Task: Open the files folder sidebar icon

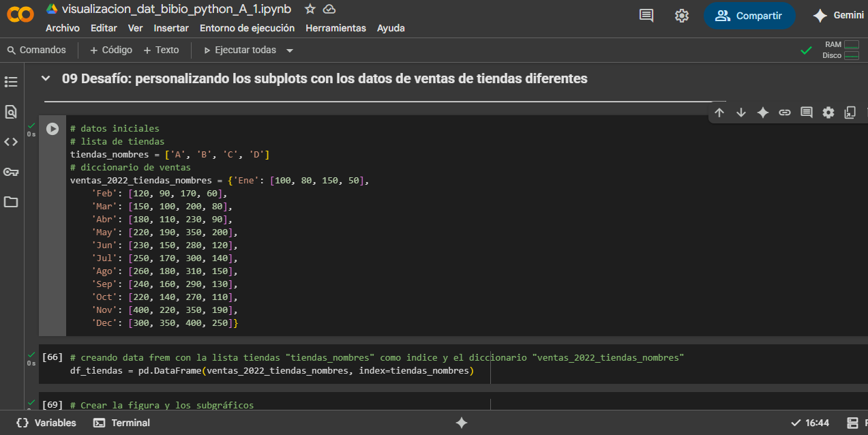Action: click(x=11, y=202)
